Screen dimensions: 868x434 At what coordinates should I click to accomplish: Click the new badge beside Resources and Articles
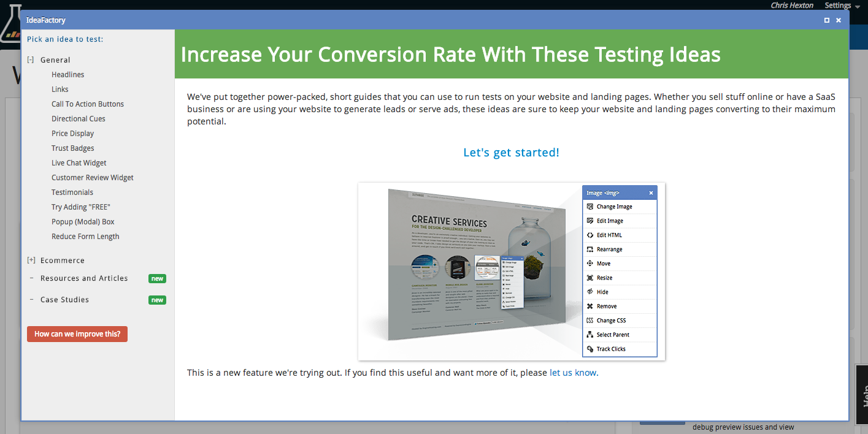tap(157, 279)
